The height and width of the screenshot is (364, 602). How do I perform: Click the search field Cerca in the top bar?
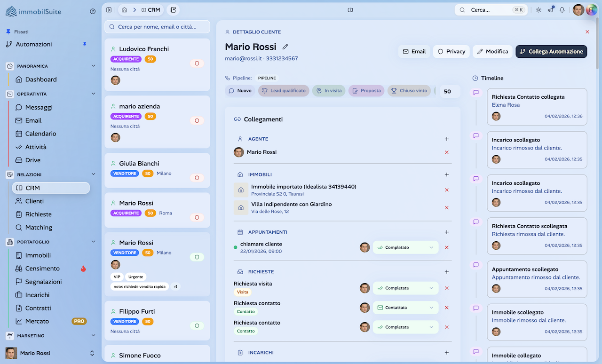pos(489,9)
